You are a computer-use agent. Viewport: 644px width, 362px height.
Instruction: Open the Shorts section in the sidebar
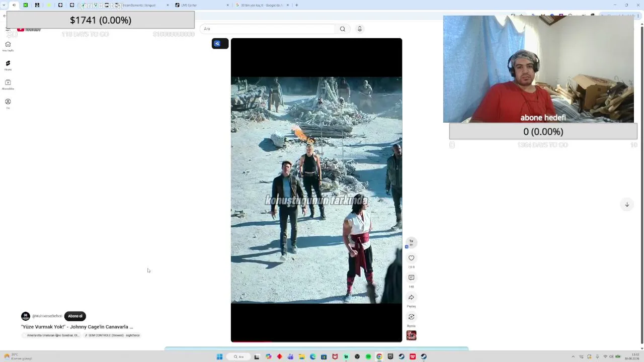pyautogui.click(x=8, y=65)
